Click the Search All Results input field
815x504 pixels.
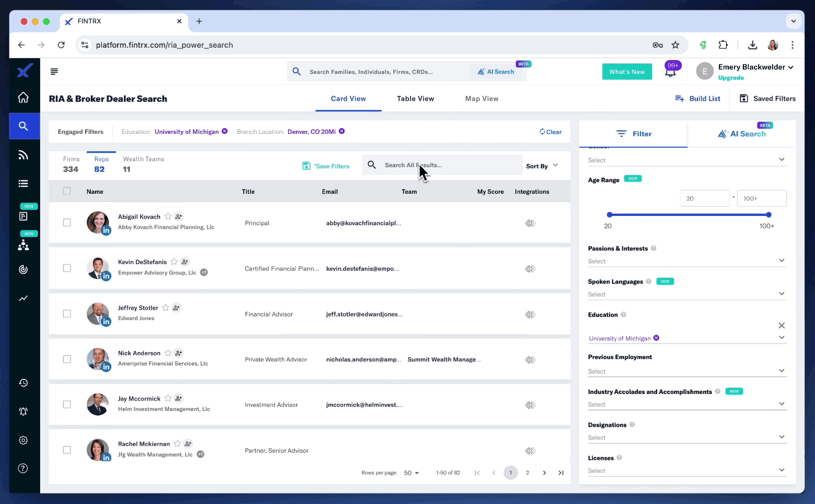point(442,165)
